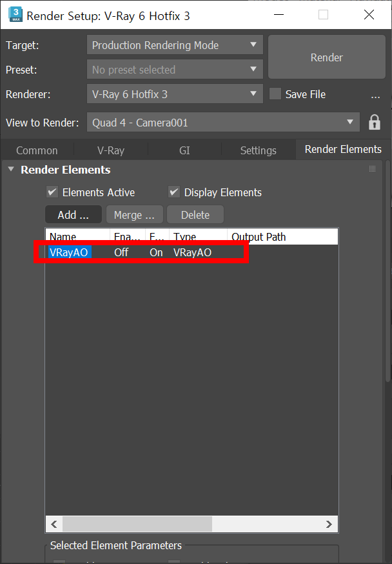
Task: Click the 3ds Max application icon in title bar
Action: tap(15, 15)
